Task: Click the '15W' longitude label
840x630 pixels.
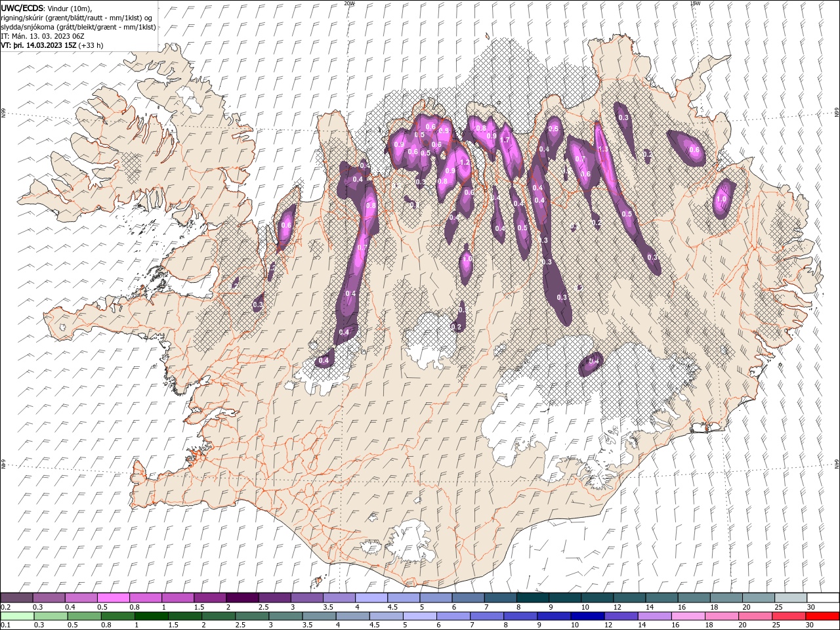Action: click(694, 3)
